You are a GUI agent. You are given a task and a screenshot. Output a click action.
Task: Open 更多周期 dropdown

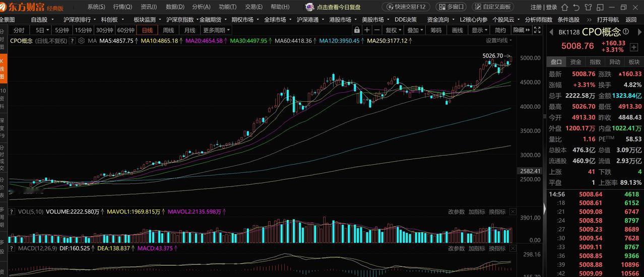click(217, 30)
